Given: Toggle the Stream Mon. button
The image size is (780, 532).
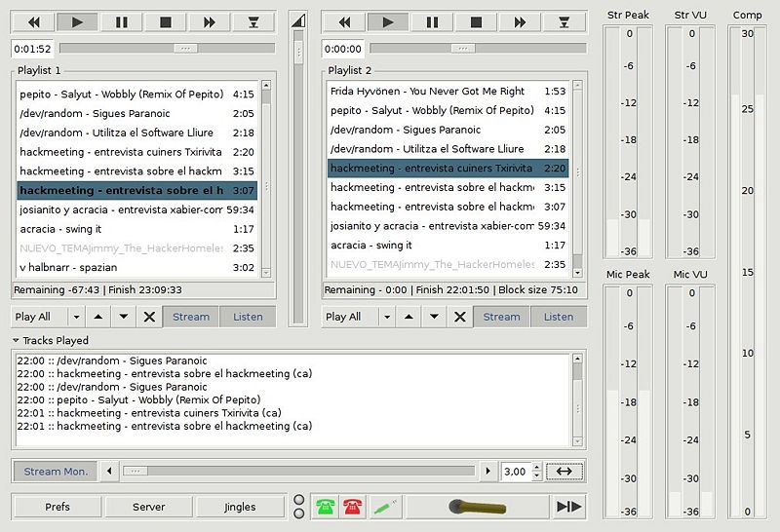Looking at the screenshot, I should [x=56, y=472].
